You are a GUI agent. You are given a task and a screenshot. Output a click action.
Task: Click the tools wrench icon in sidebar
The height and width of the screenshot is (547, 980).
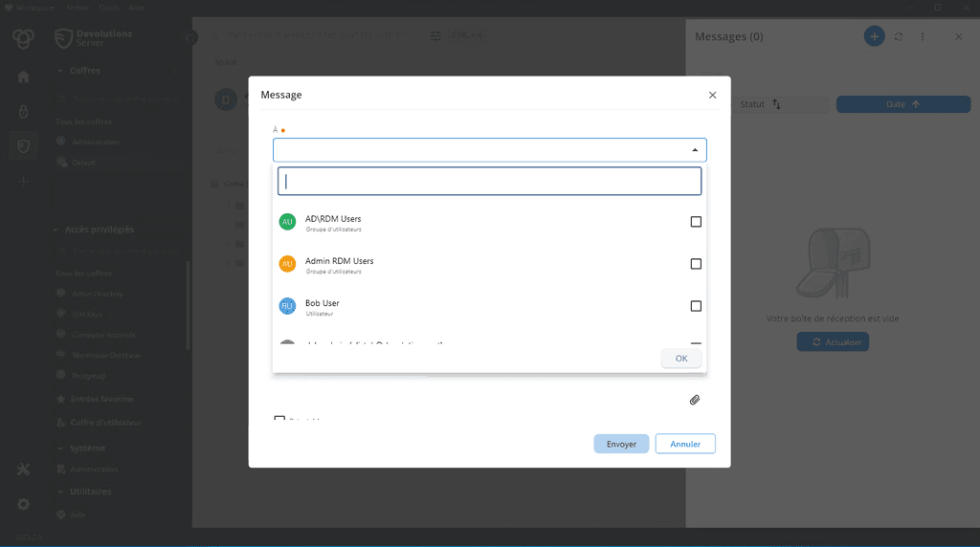click(x=24, y=469)
